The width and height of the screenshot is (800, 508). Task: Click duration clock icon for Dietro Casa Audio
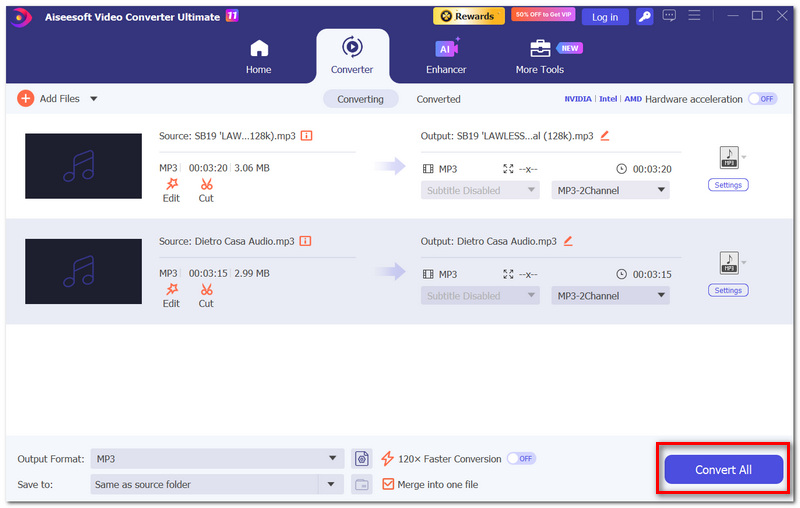tap(621, 274)
